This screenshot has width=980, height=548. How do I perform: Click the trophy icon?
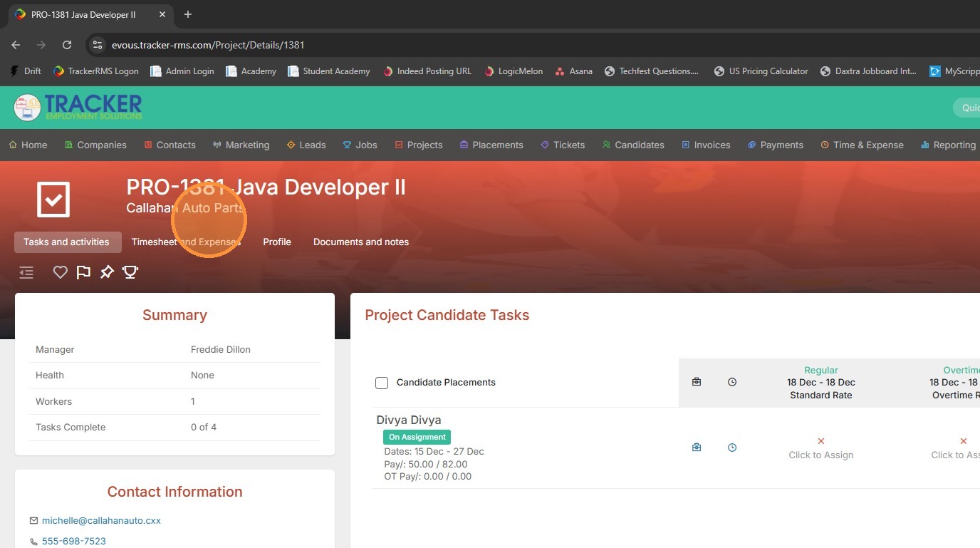tap(130, 272)
